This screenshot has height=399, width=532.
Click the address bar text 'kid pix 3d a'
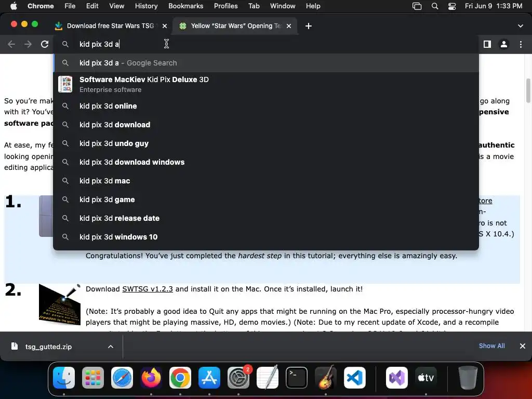click(99, 44)
